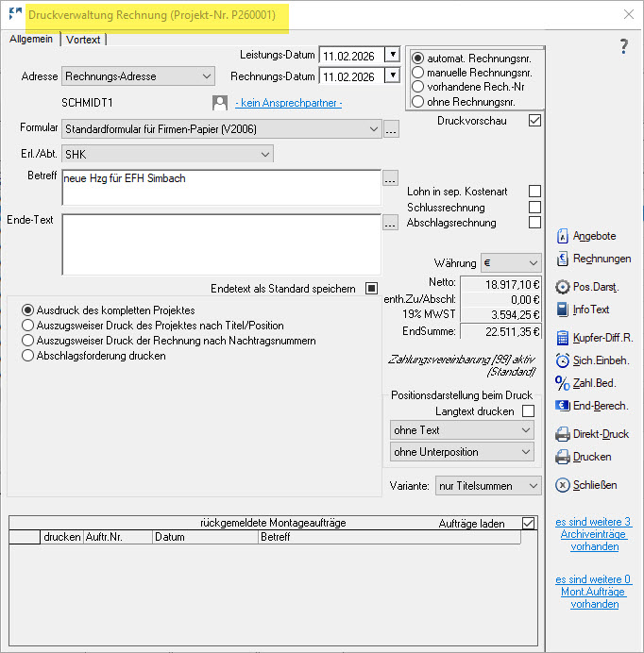The height and width of the screenshot is (653, 644).
Task: Click the Kupfer-Diff.R. printer icon
Action: pyautogui.click(x=562, y=338)
